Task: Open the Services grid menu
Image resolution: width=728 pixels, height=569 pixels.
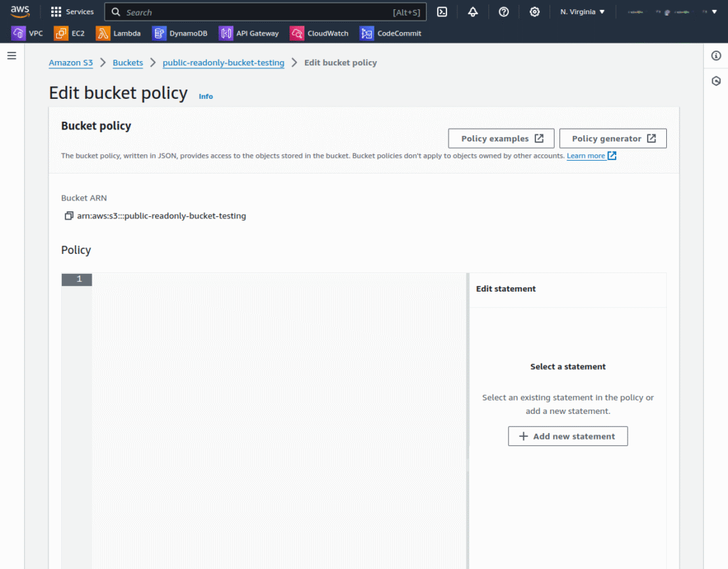Action: [72, 11]
